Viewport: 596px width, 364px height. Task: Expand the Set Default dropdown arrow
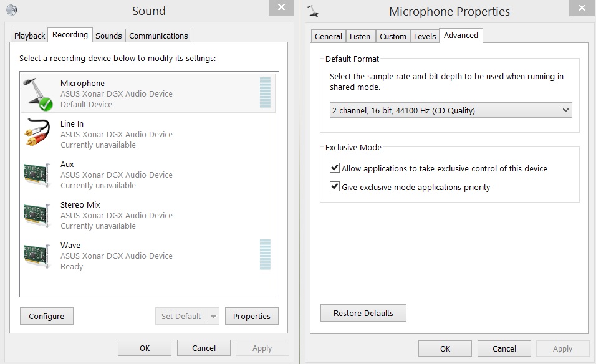pyautogui.click(x=214, y=316)
